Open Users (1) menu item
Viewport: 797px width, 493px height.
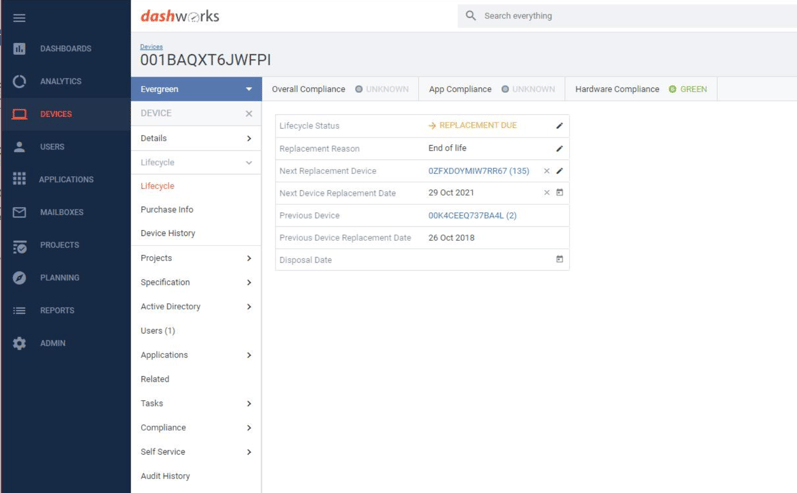pyautogui.click(x=158, y=331)
